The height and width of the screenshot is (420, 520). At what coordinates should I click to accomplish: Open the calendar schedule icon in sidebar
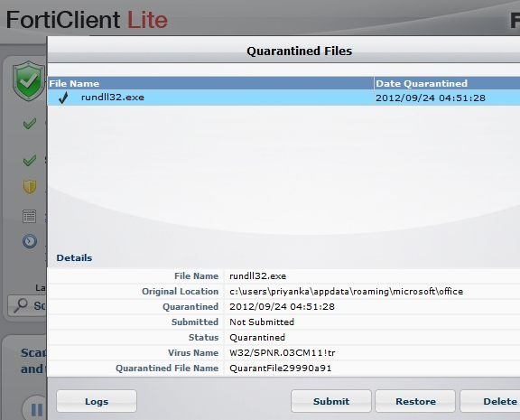point(29,216)
